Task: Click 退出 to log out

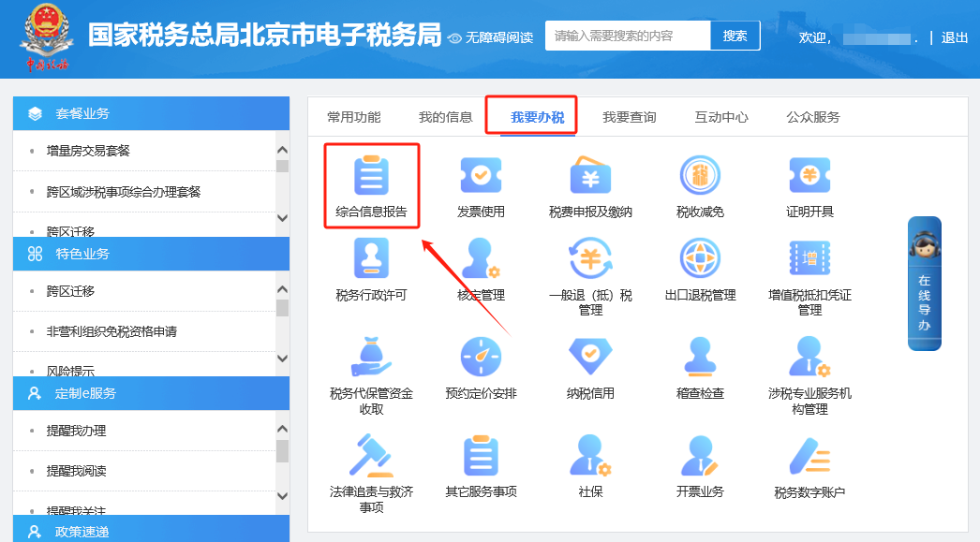Action: tap(955, 38)
